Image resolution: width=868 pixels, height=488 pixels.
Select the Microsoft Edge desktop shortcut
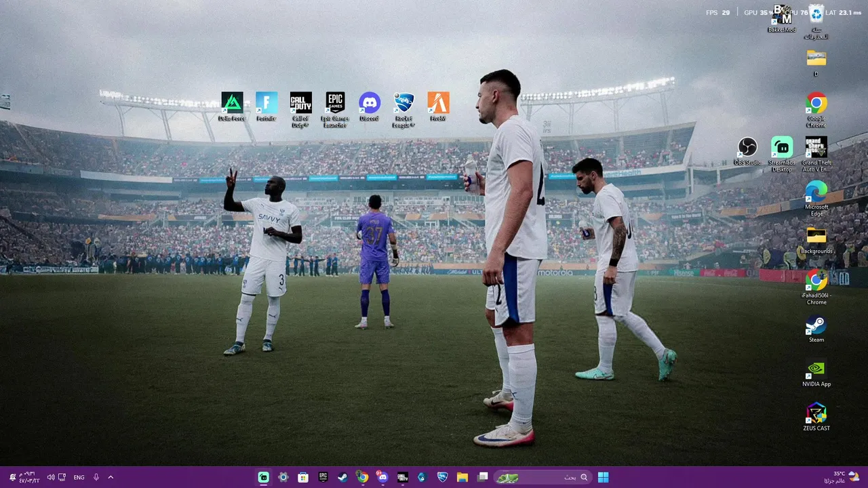816,199
